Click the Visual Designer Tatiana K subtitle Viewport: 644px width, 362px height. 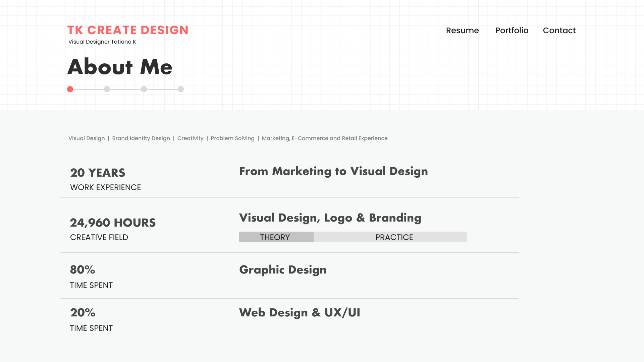click(102, 42)
